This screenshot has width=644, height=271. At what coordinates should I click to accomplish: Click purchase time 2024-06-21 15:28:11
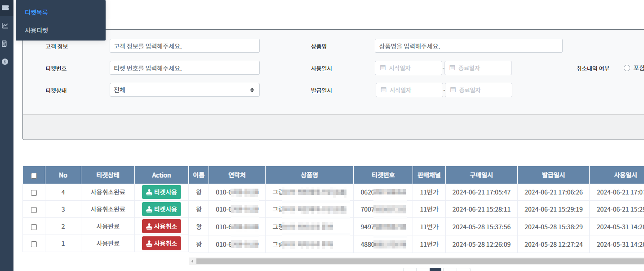481,209
